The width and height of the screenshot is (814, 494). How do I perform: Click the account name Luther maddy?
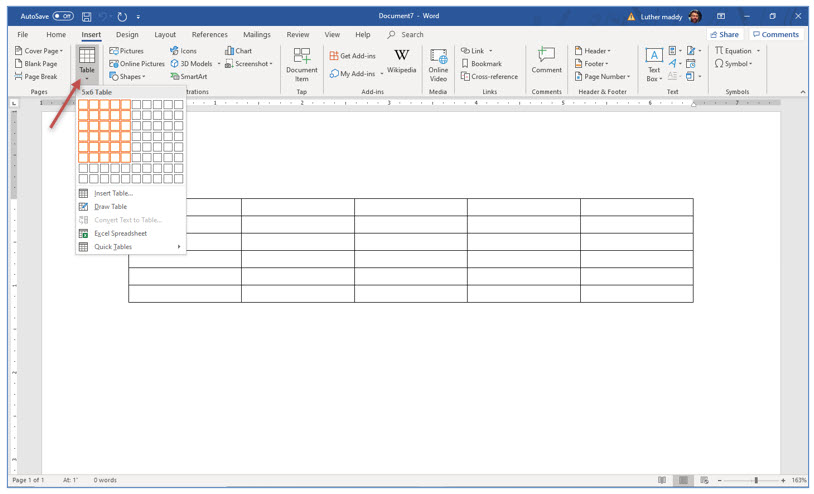(661, 17)
